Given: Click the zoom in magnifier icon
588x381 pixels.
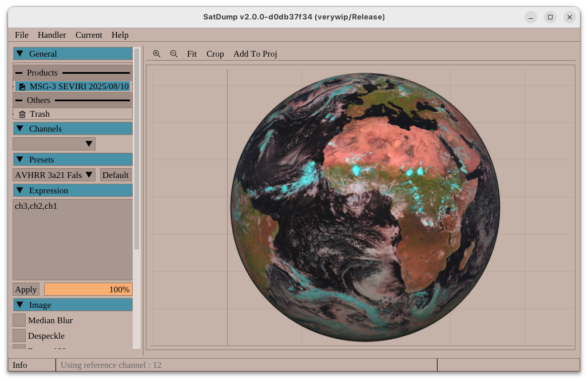Looking at the screenshot, I should [x=157, y=54].
